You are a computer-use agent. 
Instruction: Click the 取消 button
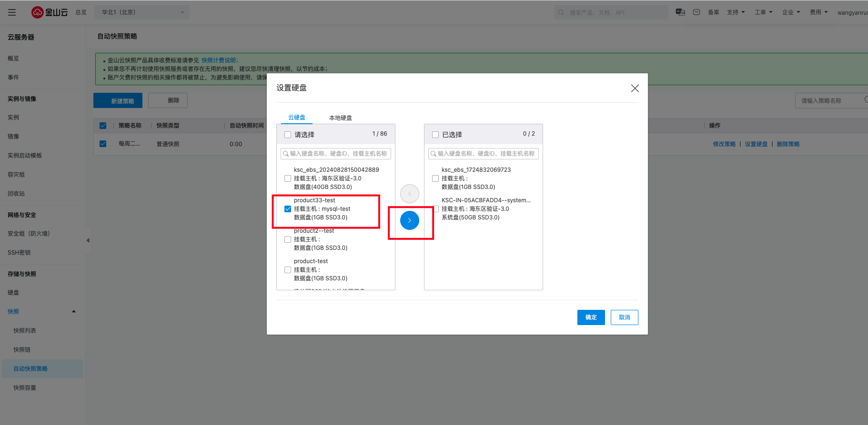click(x=625, y=317)
